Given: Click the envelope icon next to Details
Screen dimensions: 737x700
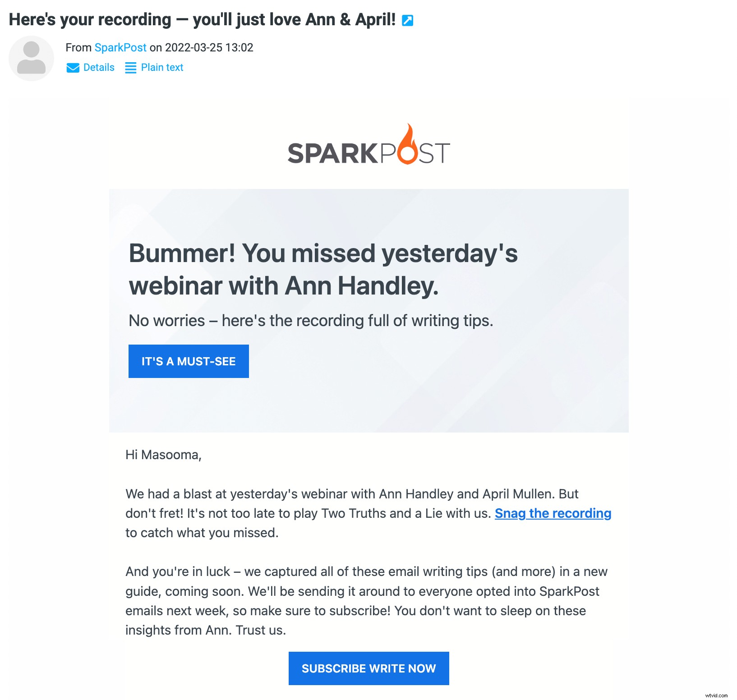Looking at the screenshot, I should (x=73, y=68).
